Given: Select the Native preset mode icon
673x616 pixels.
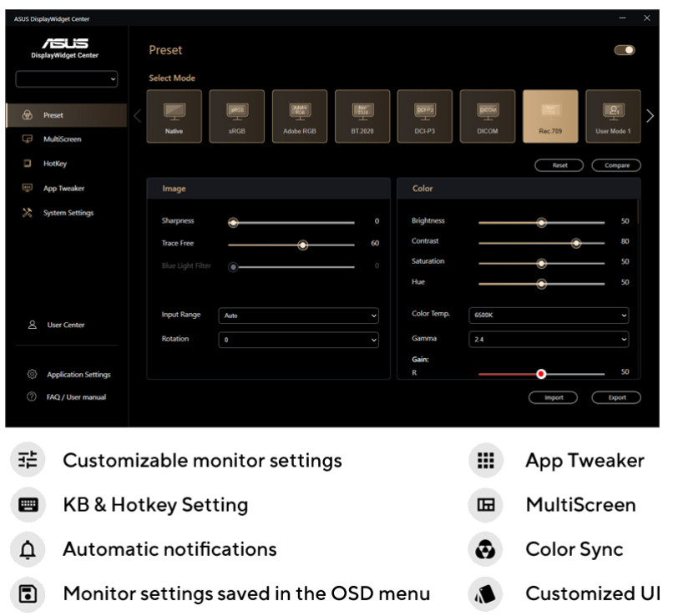Looking at the screenshot, I should click(x=174, y=116).
